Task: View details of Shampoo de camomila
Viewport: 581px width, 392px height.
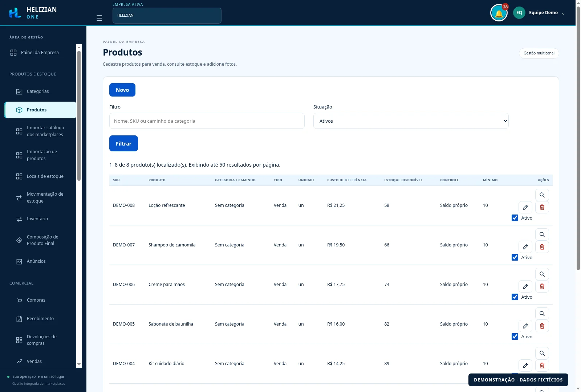Action: tap(542, 234)
